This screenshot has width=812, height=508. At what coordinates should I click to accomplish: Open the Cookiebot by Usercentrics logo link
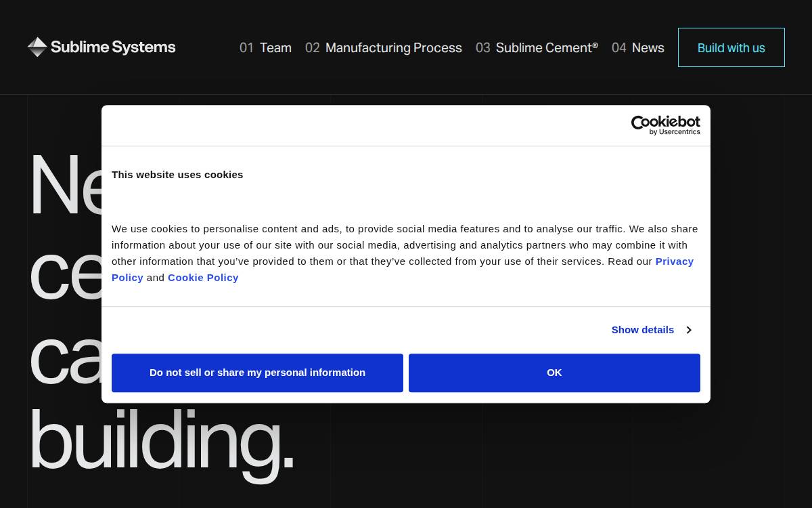(666, 125)
